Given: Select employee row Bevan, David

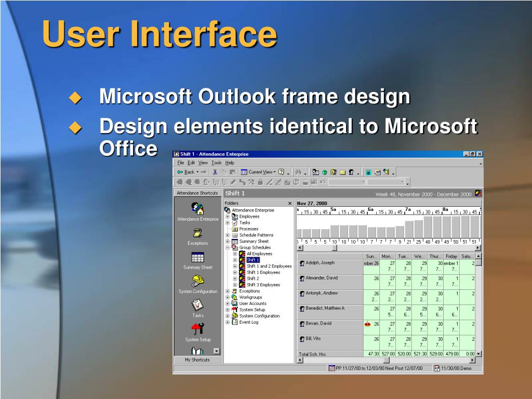Looking at the screenshot, I should click(x=330, y=328).
